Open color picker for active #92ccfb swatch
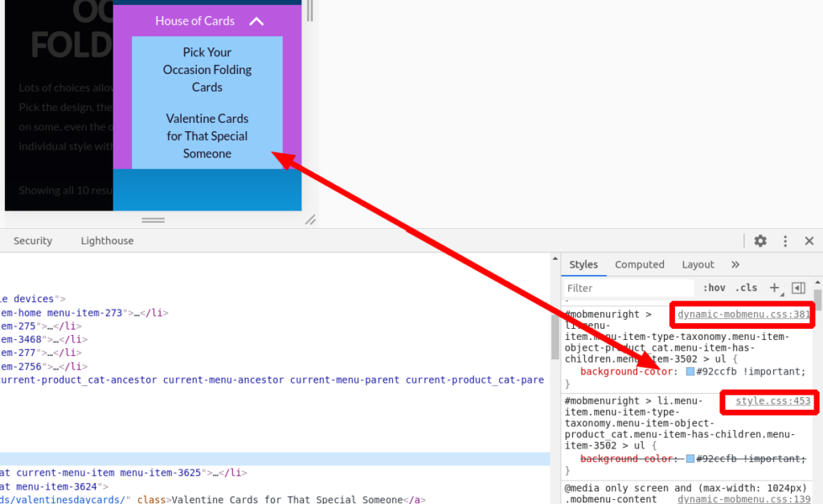823x504 pixels. pyautogui.click(x=690, y=371)
